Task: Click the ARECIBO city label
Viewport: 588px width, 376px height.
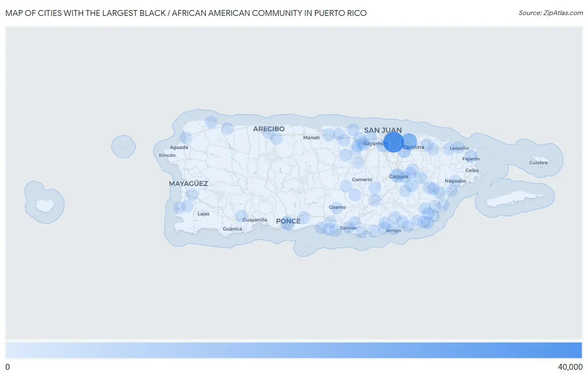Action: click(268, 129)
